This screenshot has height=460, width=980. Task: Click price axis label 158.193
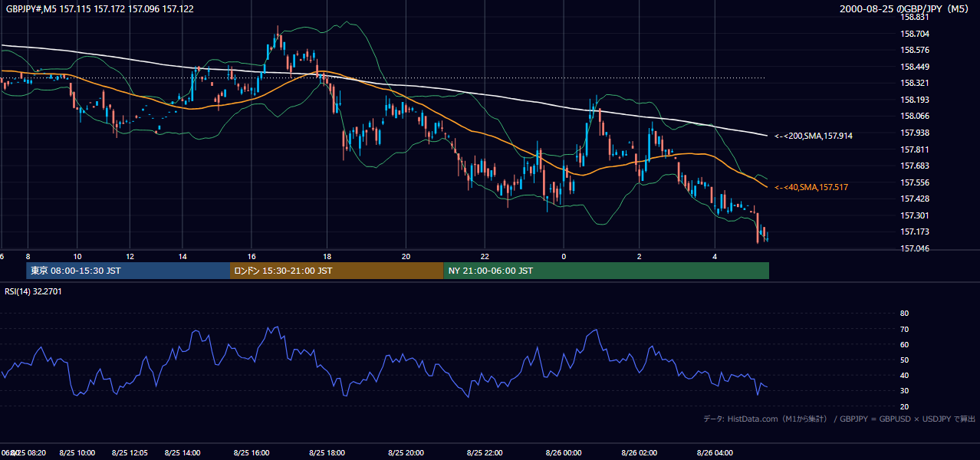pyautogui.click(x=915, y=100)
